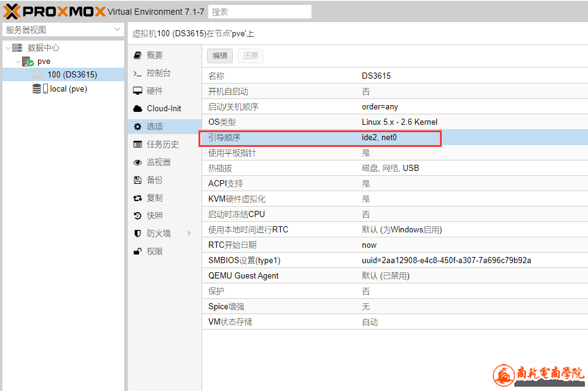Click the Virtual Environment 7.1-7 version text
This screenshot has height=391, width=588.
(x=155, y=12)
